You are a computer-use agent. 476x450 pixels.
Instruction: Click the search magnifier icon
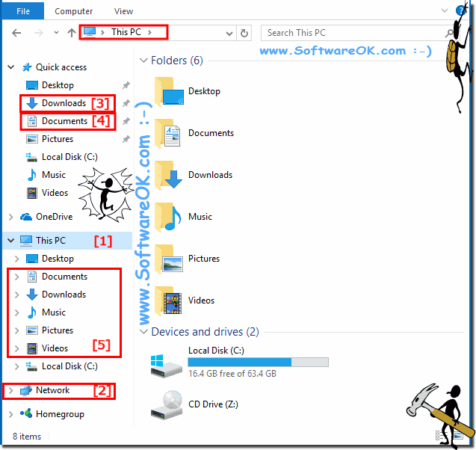pyautogui.click(x=449, y=33)
